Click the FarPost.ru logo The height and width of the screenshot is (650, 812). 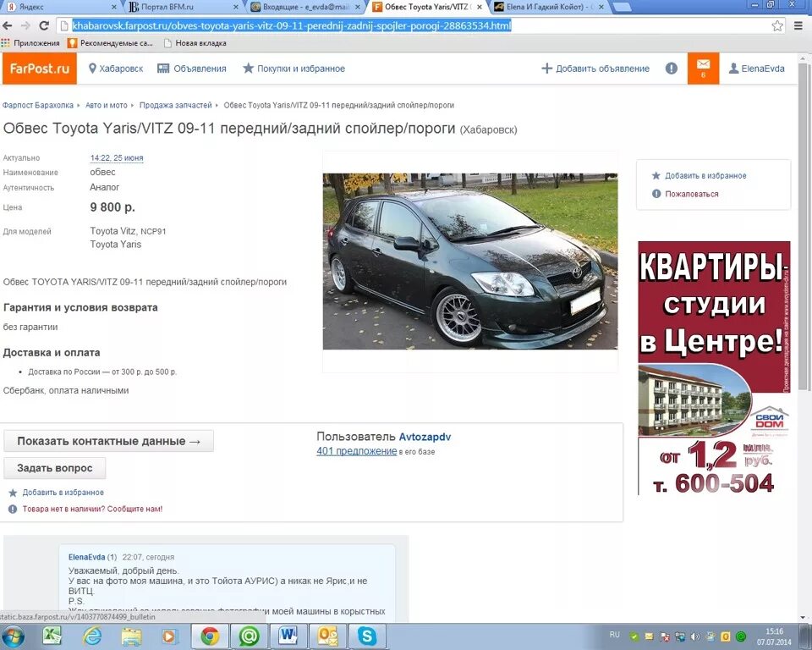click(x=40, y=69)
